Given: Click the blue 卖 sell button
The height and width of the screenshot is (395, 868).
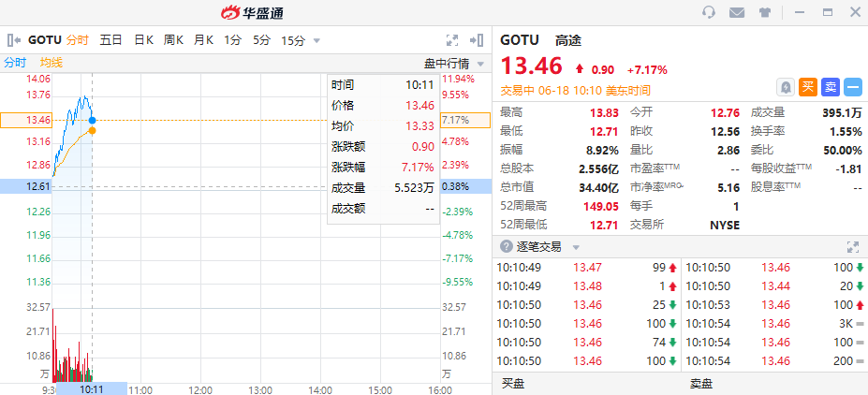Looking at the screenshot, I should click(831, 87).
